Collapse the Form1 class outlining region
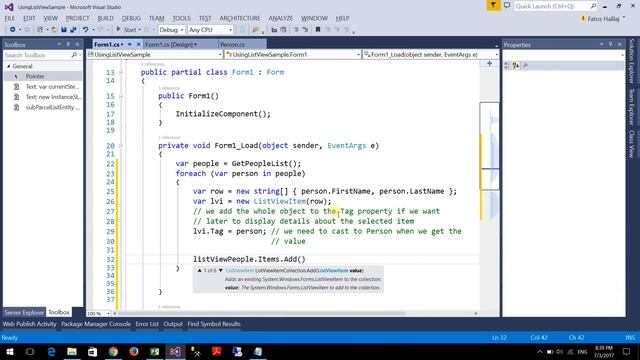Image resolution: width=640 pixels, height=360 pixels. pyautogui.click(x=121, y=72)
